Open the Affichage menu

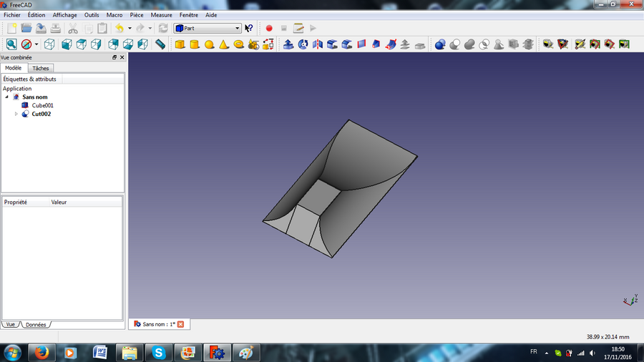[x=64, y=15]
